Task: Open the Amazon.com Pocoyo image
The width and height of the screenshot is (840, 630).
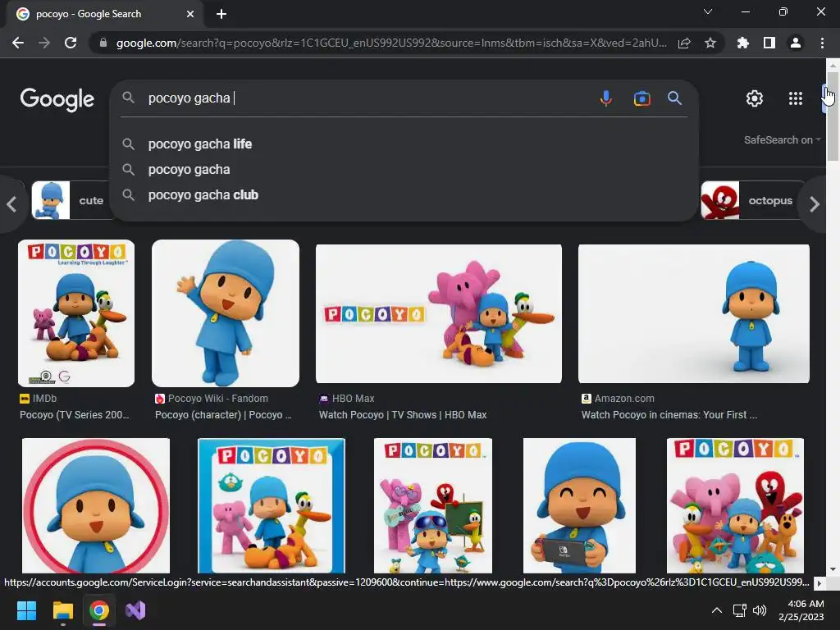Action: [x=694, y=314]
